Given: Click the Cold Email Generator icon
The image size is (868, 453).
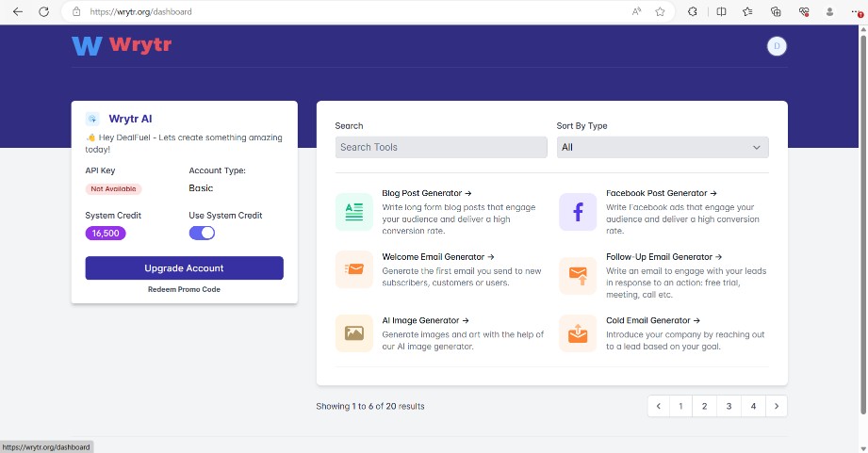Looking at the screenshot, I should click(x=578, y=333).
